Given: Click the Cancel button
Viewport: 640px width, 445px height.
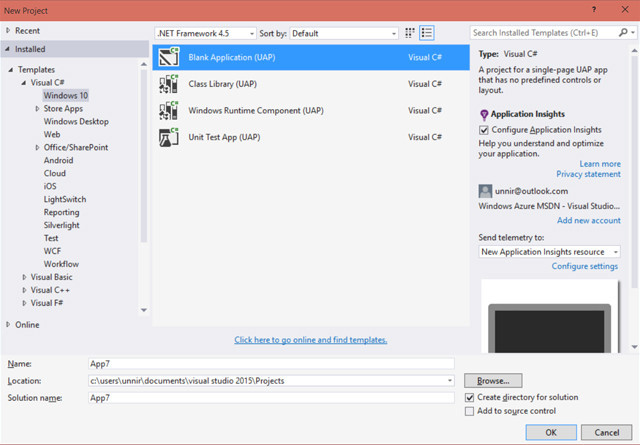Looking at the screenshot, I should coord(607,433).
